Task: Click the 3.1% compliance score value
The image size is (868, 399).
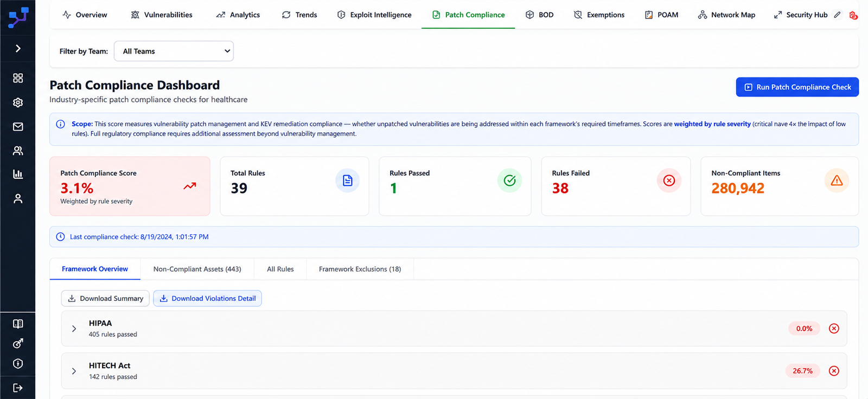Action: tap(77, 188)
